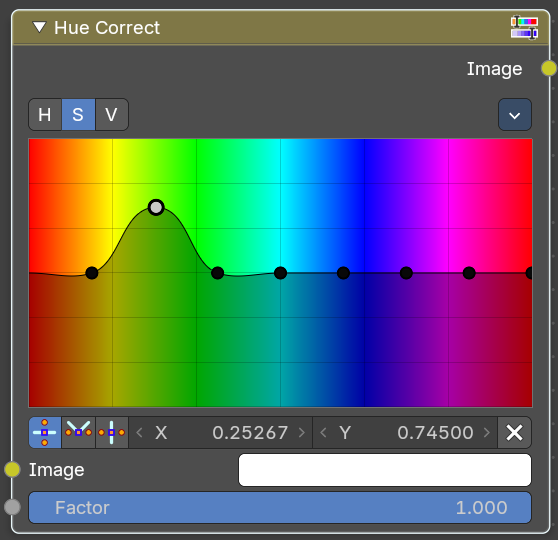The height and width of the screenshot is (540, 558).
Task: Click the Hue Correct node title
Action: point(107,28)
